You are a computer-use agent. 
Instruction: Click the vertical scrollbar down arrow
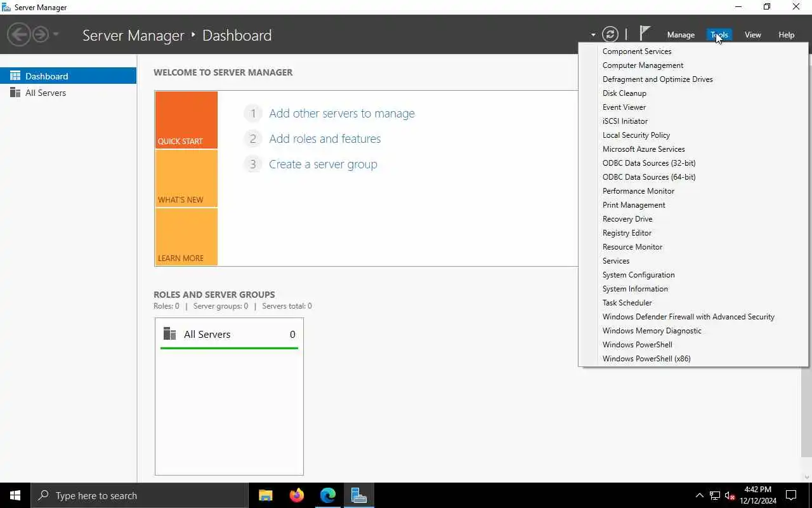pos(807,477)
